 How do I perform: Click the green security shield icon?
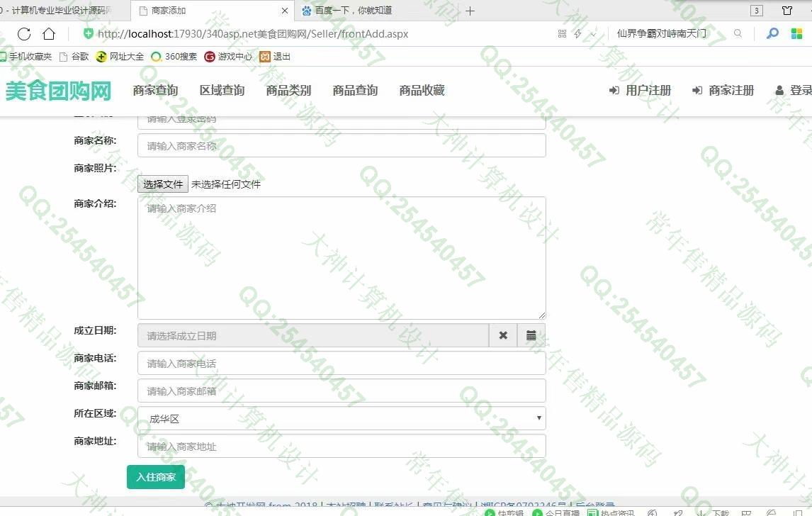coord(89,34)
